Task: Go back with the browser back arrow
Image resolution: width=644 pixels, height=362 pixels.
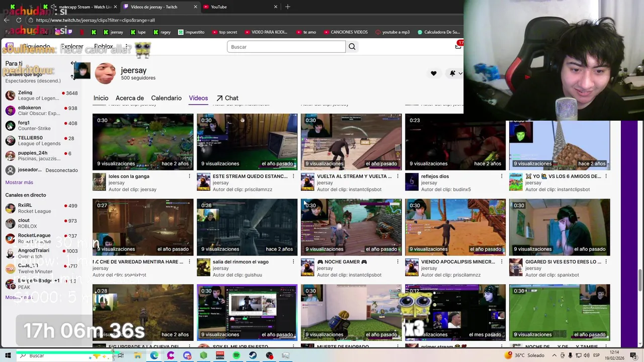Action: [x=7, y=20]
